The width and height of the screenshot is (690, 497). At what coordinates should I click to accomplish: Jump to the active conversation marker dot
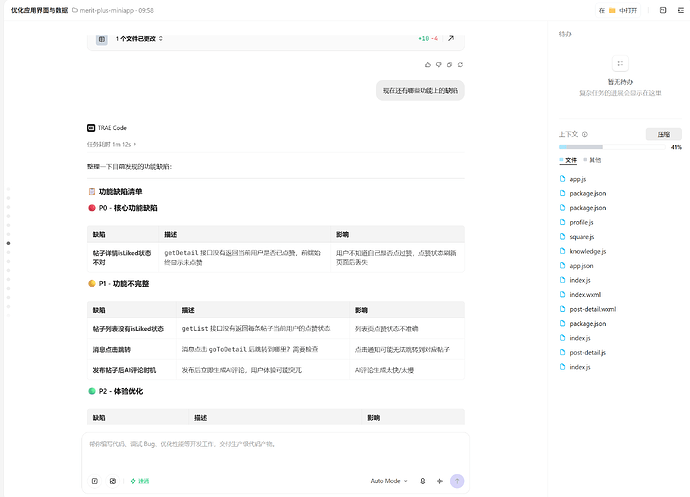coord(8,243)
